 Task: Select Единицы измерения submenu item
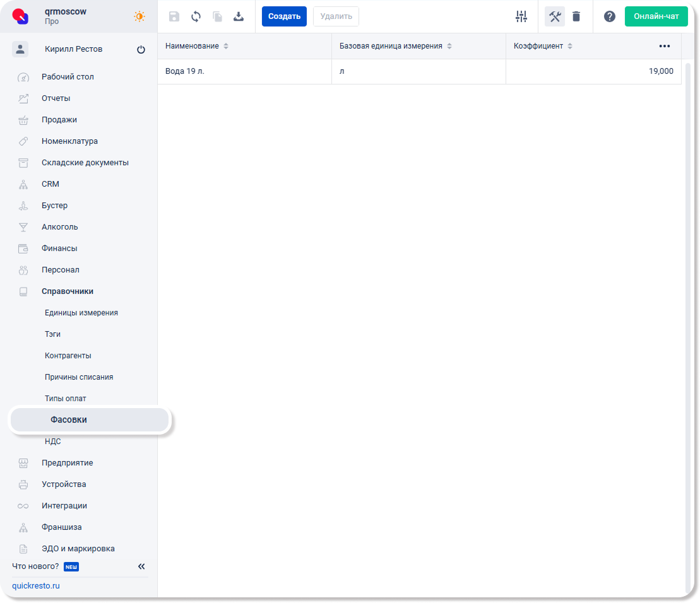81,313
